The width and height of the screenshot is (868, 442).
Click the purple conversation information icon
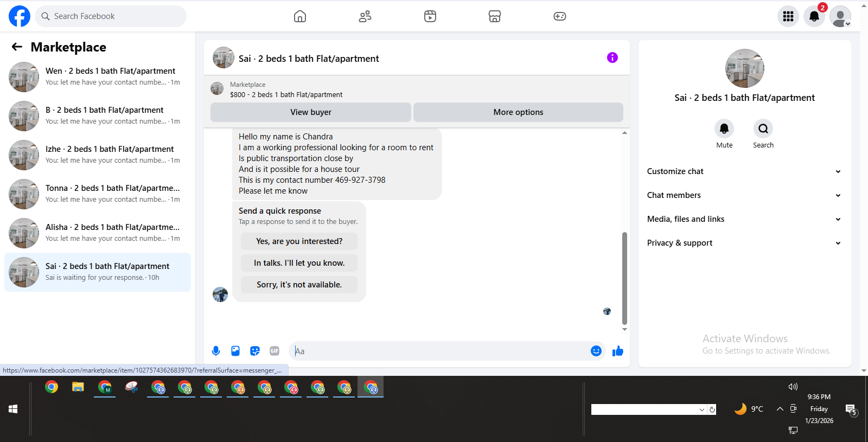[x=612, y=57]
